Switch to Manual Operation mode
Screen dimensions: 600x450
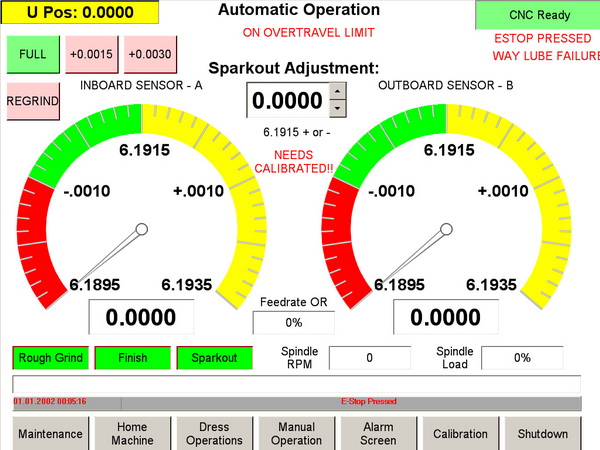pos(296,434)
